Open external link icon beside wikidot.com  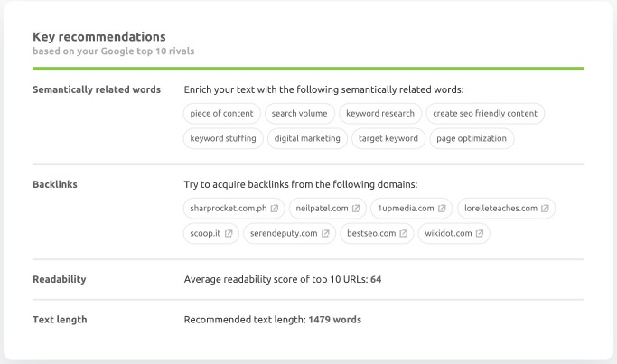480,233
